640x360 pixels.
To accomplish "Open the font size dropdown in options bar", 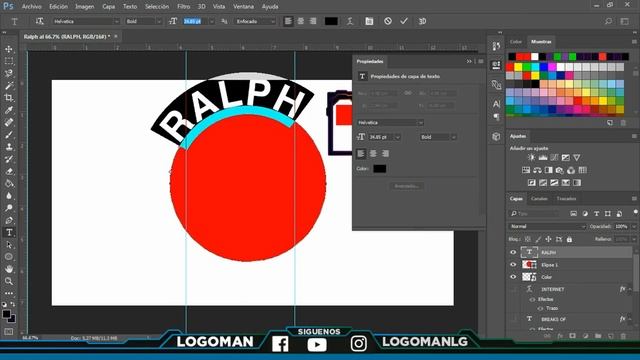I will click(x=211, y=21).
